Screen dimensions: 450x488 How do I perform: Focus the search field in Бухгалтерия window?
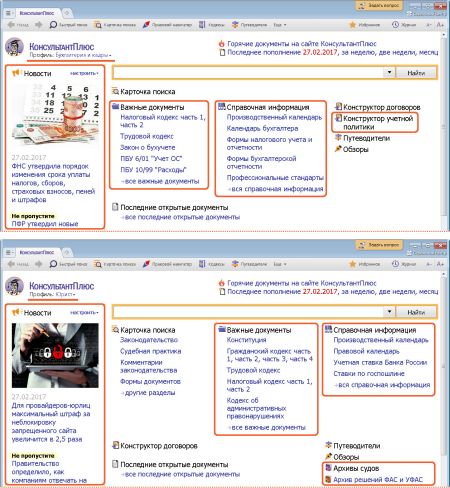pos(248,73)
